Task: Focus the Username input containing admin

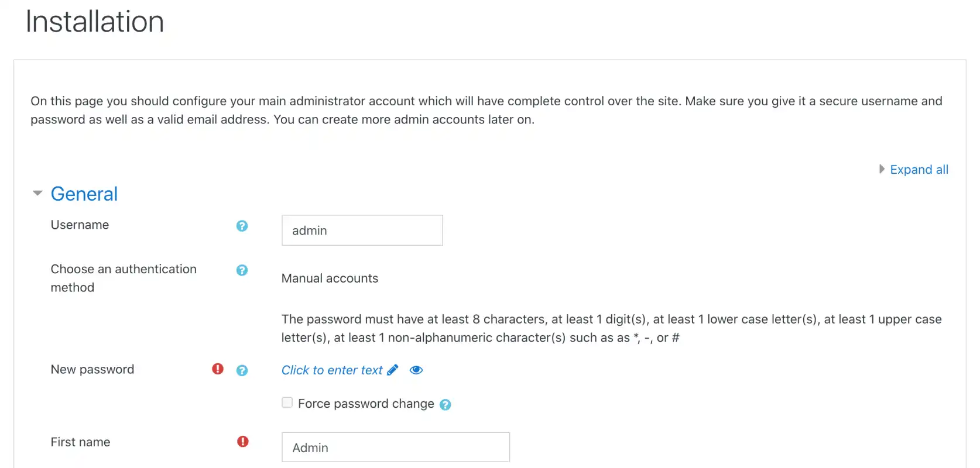Action: click(362, 230)
